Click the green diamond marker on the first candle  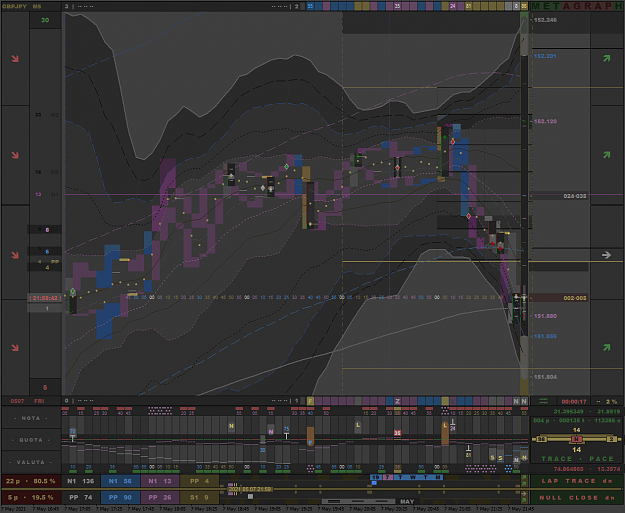[x=73, y=291]
